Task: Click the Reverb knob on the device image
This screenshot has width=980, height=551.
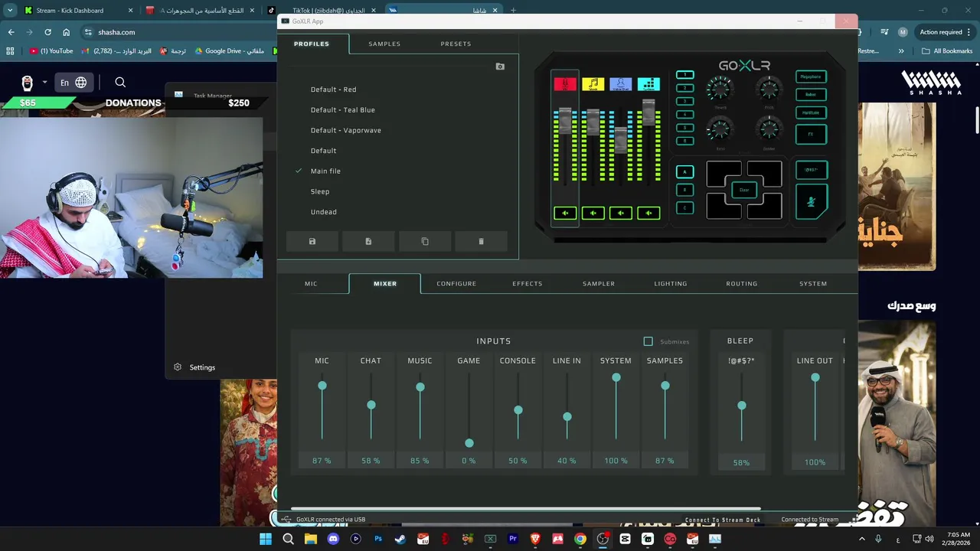Action: [720, 90]
